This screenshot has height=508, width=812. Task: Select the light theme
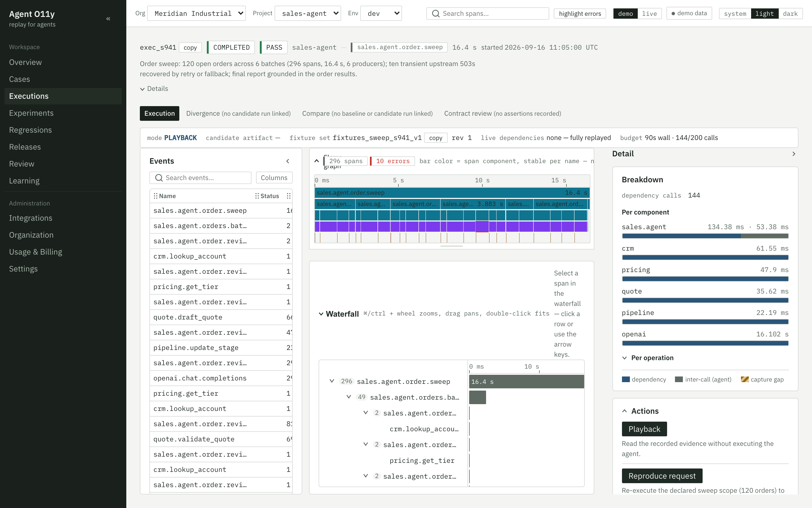(764, 14)
